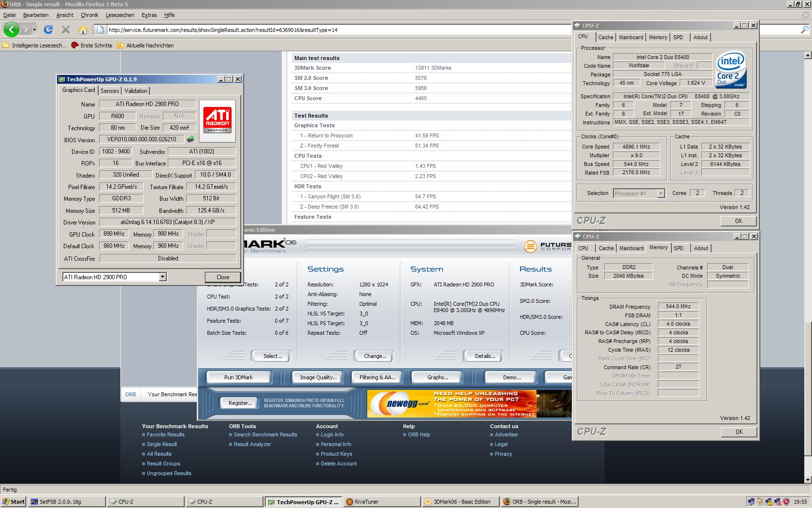The width and height of the screenshot is (812, 508).
Task: Open the Extras menu
Action: [149, 15]
